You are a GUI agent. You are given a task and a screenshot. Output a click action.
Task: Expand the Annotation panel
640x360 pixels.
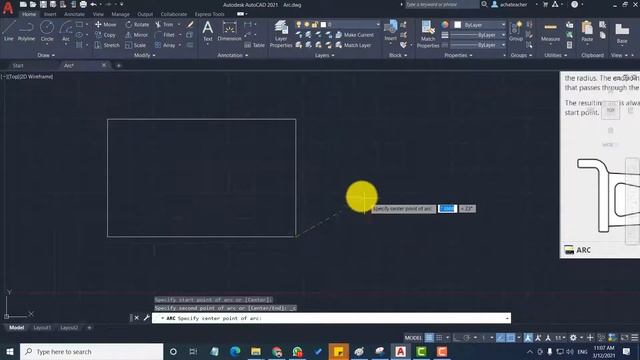tap(233, 55)
